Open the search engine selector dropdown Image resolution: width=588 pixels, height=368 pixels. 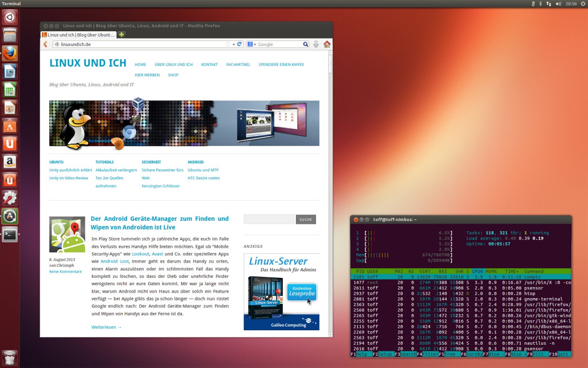(x=252, y=44)
